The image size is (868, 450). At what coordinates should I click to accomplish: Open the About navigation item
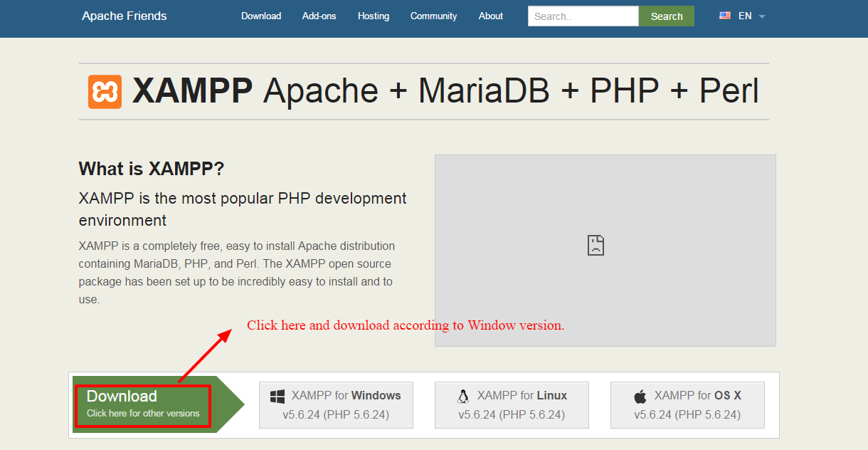491,16
